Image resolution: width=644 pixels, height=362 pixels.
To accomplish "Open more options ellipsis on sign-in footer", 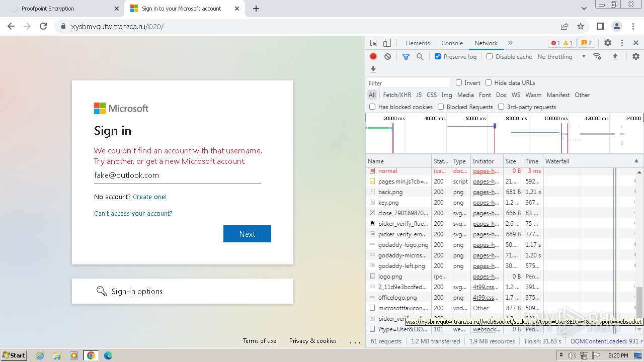I will 355,342.
